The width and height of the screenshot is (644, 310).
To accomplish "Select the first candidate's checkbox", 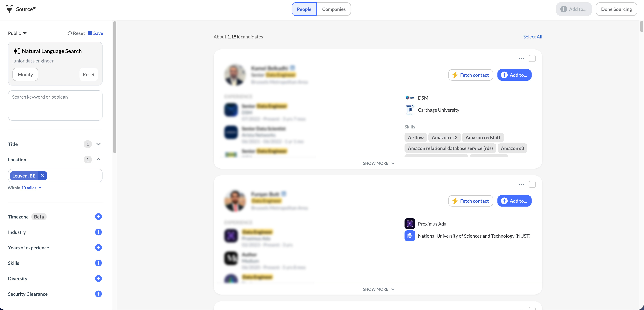I will 532,58.
